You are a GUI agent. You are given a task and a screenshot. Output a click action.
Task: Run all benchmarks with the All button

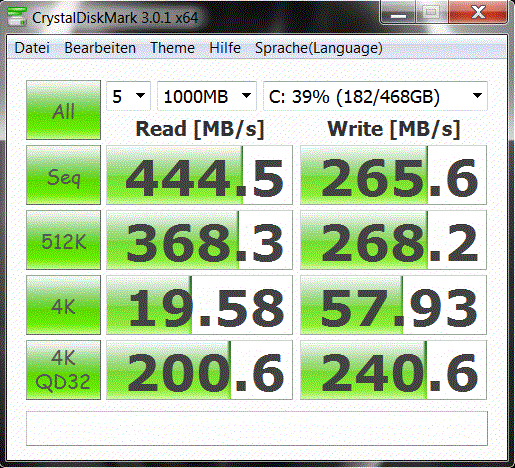63,110
